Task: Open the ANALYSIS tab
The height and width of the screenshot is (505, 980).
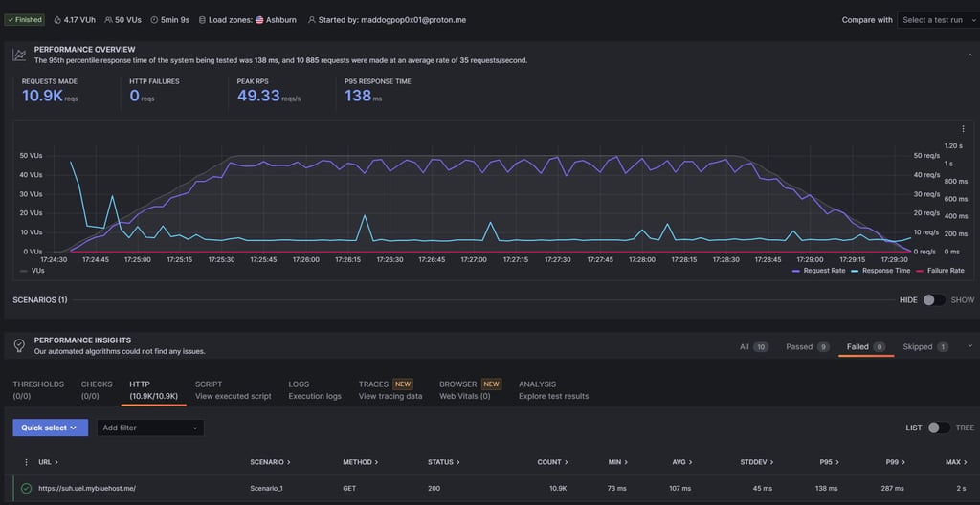Action: pos(553,390)
